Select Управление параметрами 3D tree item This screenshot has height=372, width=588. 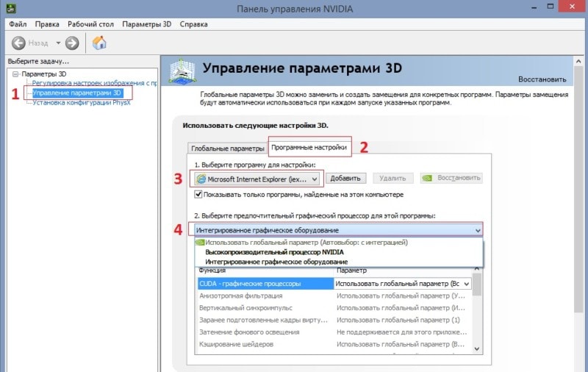click(x=77, y=93)
